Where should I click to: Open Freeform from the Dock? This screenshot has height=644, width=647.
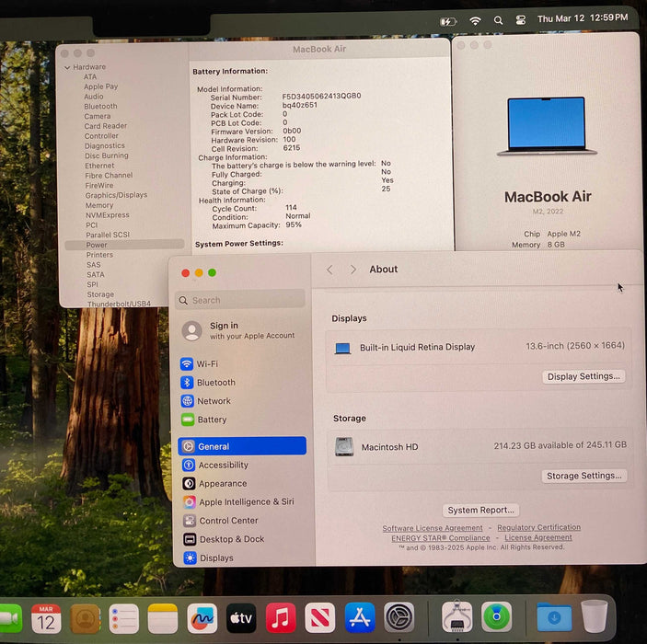202,618
